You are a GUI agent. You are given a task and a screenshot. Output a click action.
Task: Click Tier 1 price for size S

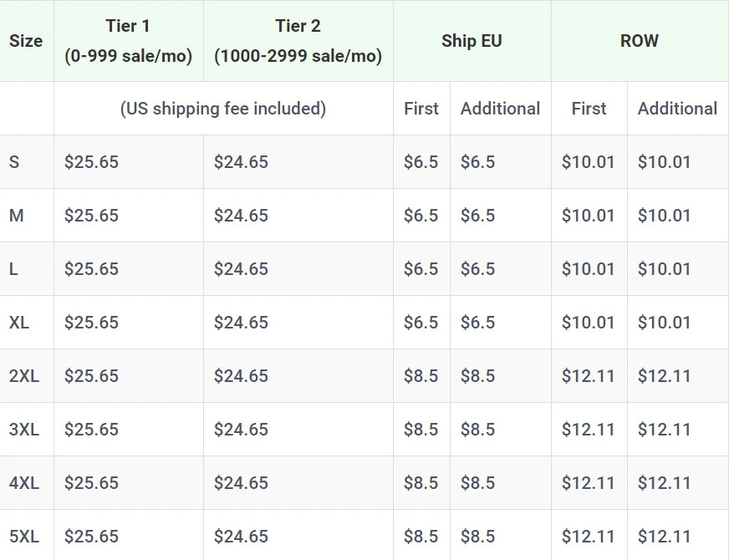91,162
